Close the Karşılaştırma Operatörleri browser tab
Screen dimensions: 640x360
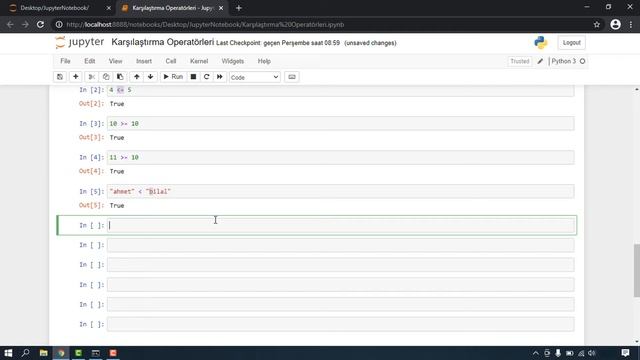click(x=221, y=8)
